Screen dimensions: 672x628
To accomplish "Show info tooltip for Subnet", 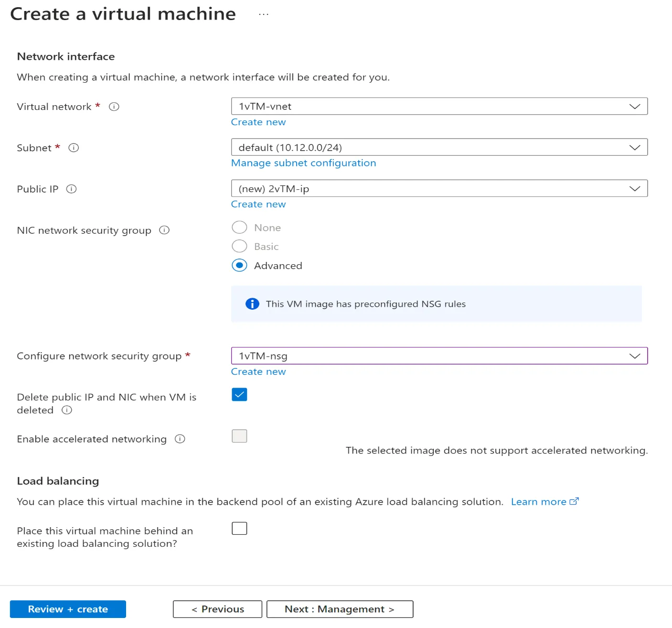I will click(x=74, y=148).
